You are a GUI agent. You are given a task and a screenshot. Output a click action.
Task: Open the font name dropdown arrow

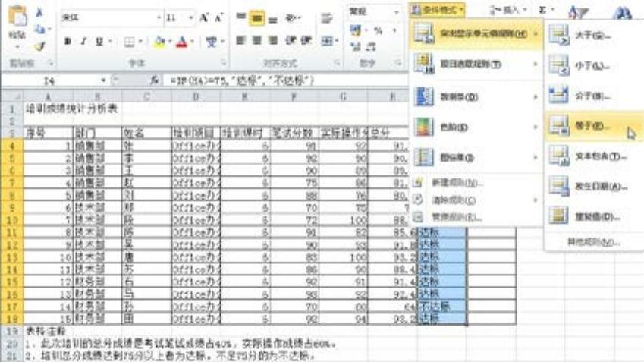pyautogui.click(x=159, y=17)
